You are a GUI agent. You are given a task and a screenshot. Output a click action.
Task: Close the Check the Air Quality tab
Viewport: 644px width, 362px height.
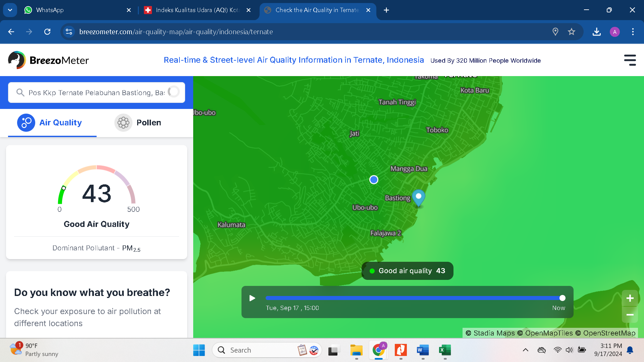[x=368, y=10]
